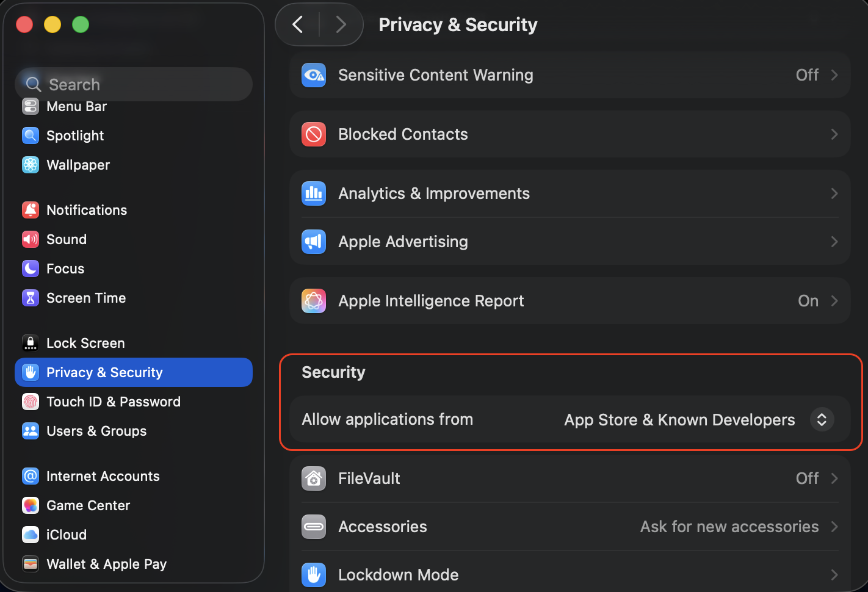Select Spotlight in the sidebar

pyautogui.click(x=134, y=135)
